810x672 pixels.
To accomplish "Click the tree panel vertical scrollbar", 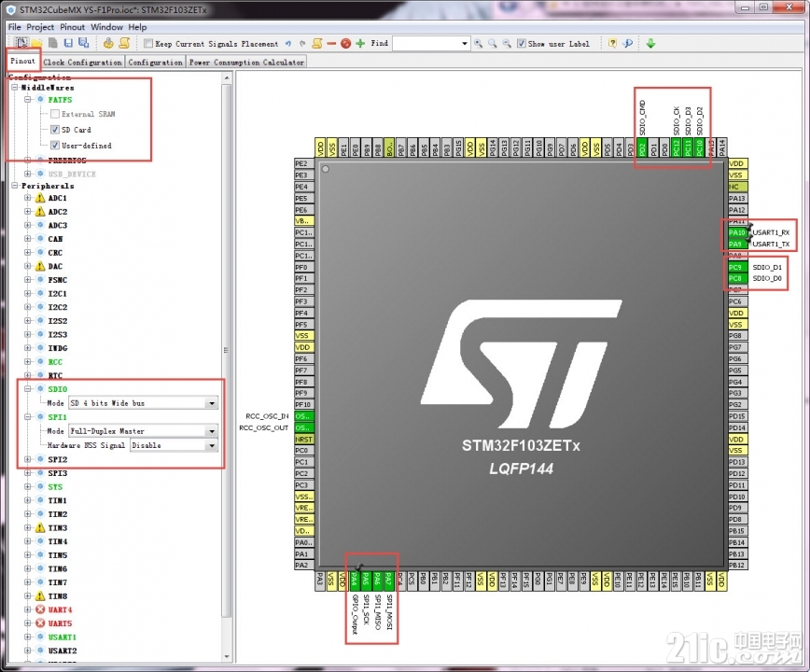I will [x=226, y=351].
